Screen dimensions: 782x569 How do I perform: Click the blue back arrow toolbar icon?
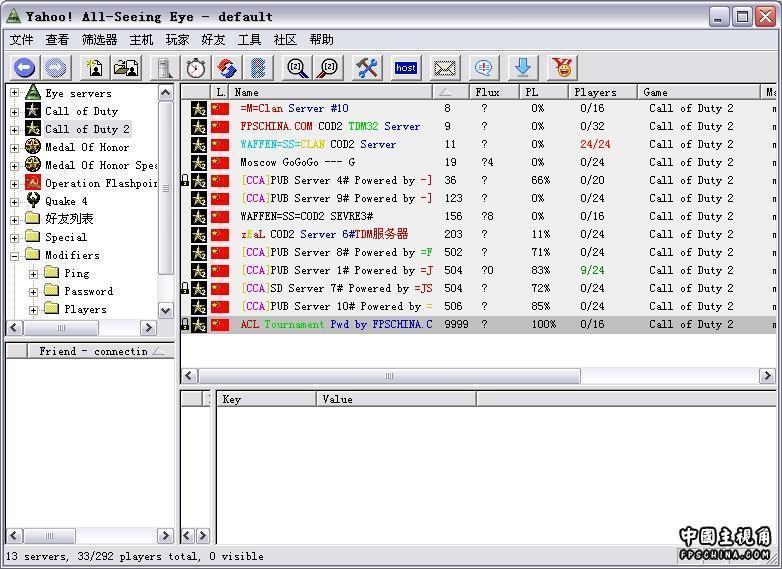24,68
